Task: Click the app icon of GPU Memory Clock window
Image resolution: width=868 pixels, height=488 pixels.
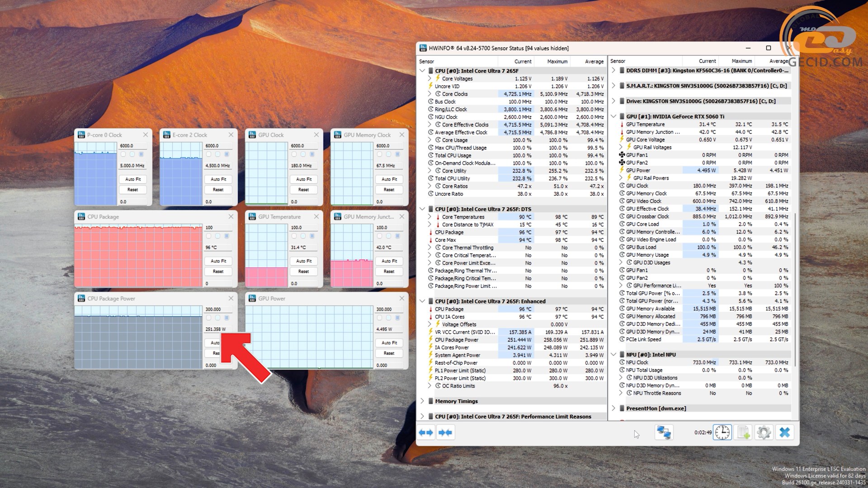Action: tap(338, 135)
